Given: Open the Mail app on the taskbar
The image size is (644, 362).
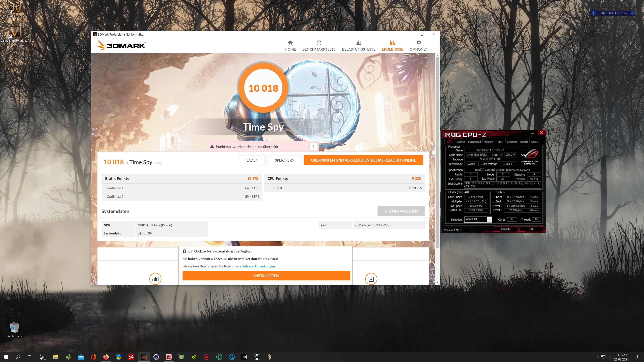Looking at the screenshot, I should 80,357.
